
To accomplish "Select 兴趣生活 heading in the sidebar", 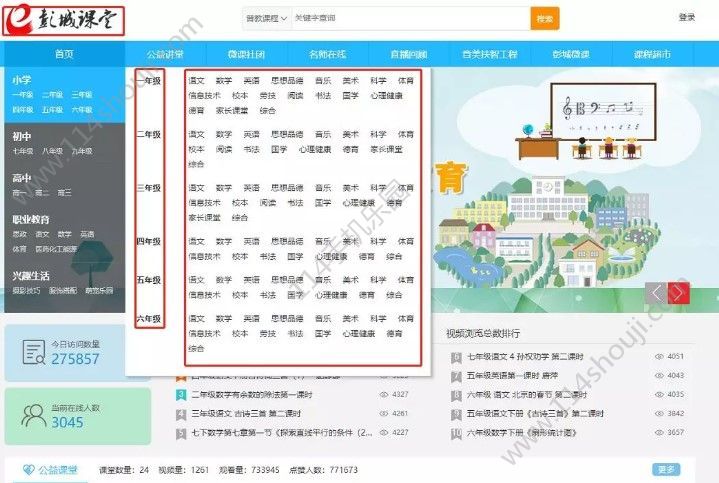I will tap(31, 276).
